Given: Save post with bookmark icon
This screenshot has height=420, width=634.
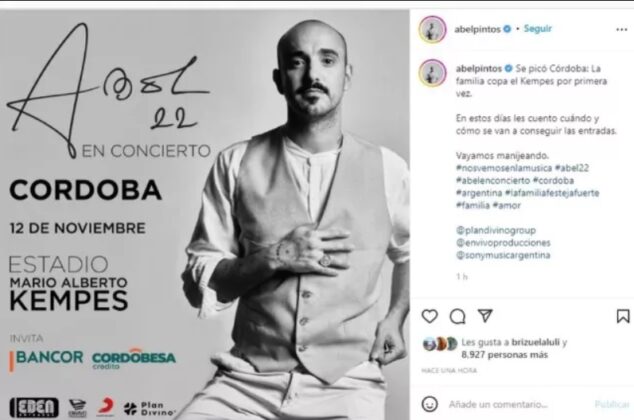Looking at the screenshot, I should (623, 316).
